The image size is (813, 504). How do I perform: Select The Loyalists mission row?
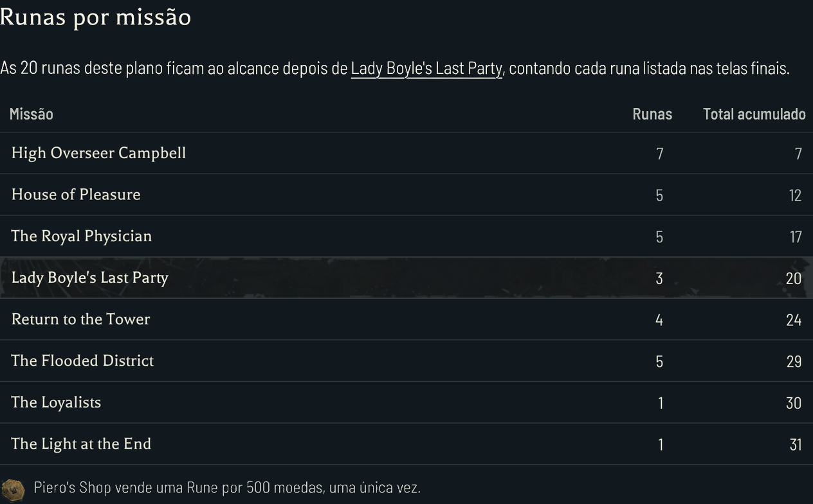coord(406,402)
